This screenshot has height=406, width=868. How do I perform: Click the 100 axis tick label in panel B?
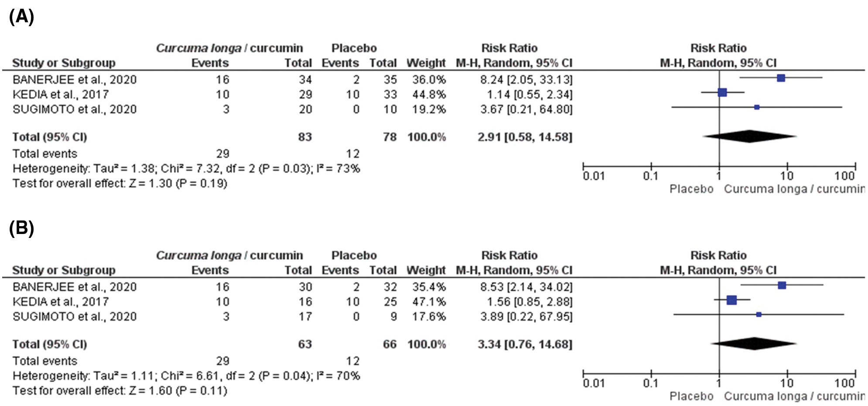[x=844, y=383]
